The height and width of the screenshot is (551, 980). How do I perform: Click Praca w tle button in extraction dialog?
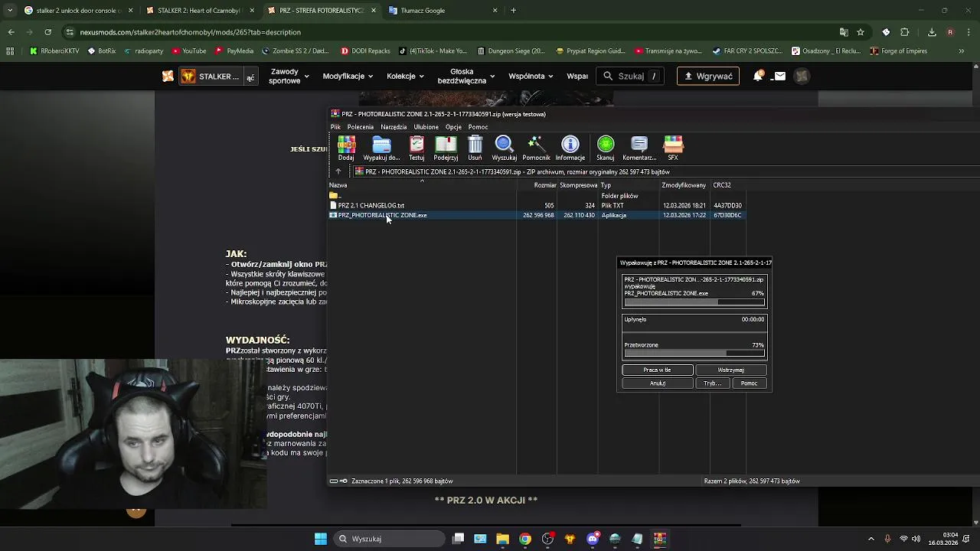point(657,370)
